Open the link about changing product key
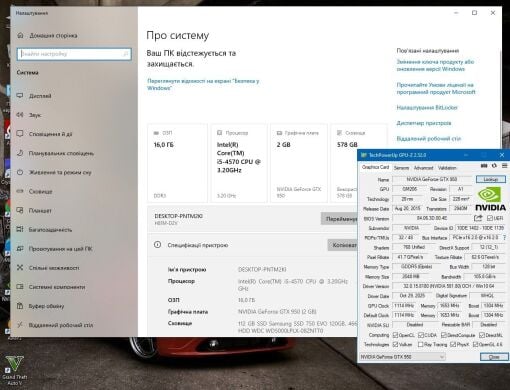 click(435, 65)
